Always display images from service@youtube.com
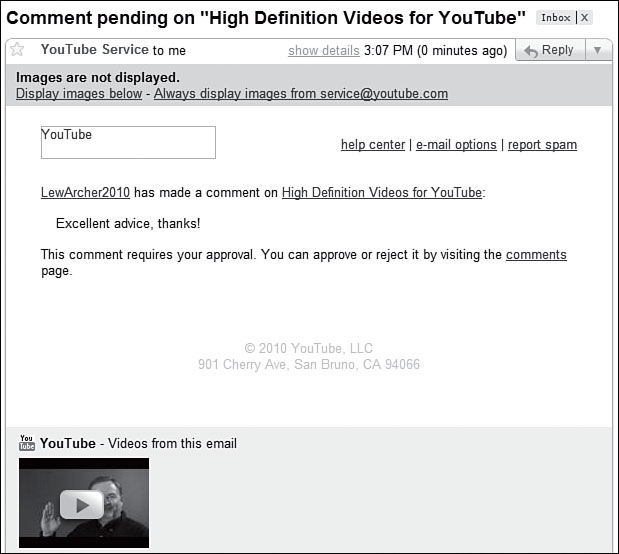The height and width of the screenshot is (554, 619). pos(301,94)
